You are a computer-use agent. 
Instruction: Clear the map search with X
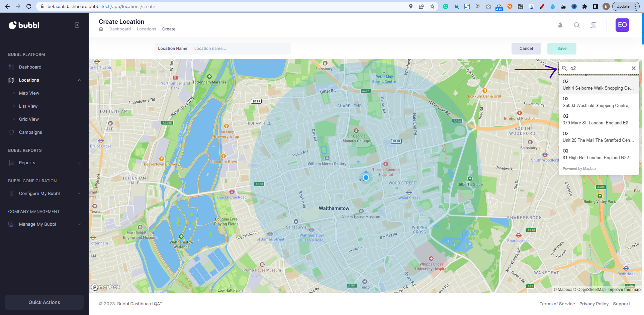[x=634, y=68]
